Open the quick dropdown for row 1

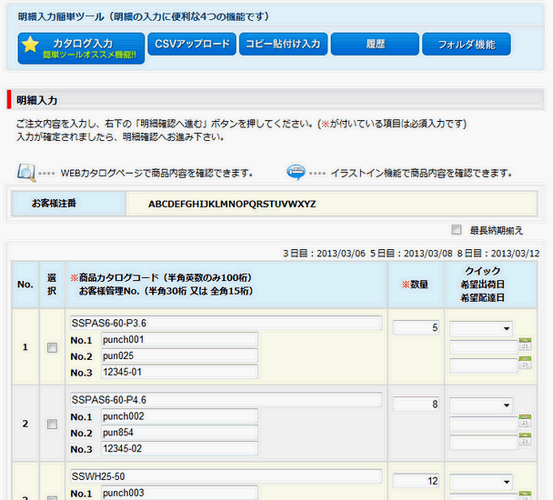click(x=481, y=328)
